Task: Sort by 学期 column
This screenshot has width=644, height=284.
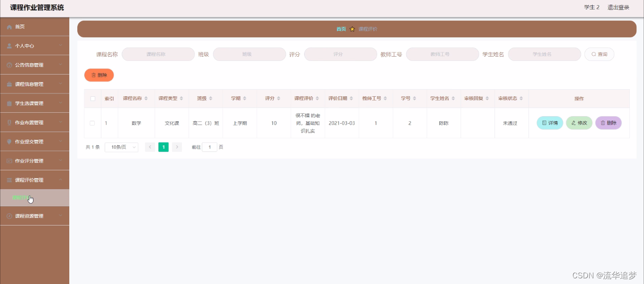Action: click(x=244, y=99)
